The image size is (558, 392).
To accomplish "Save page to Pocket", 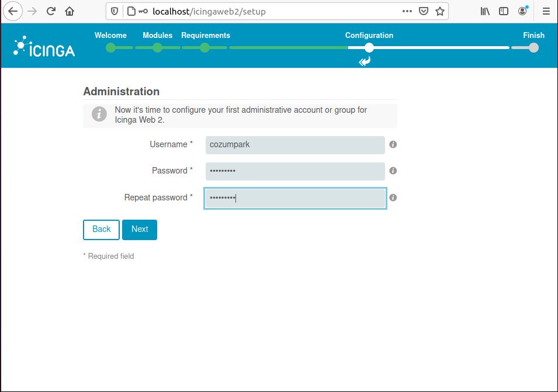I will pyautogui.click(x=424, y=11).
